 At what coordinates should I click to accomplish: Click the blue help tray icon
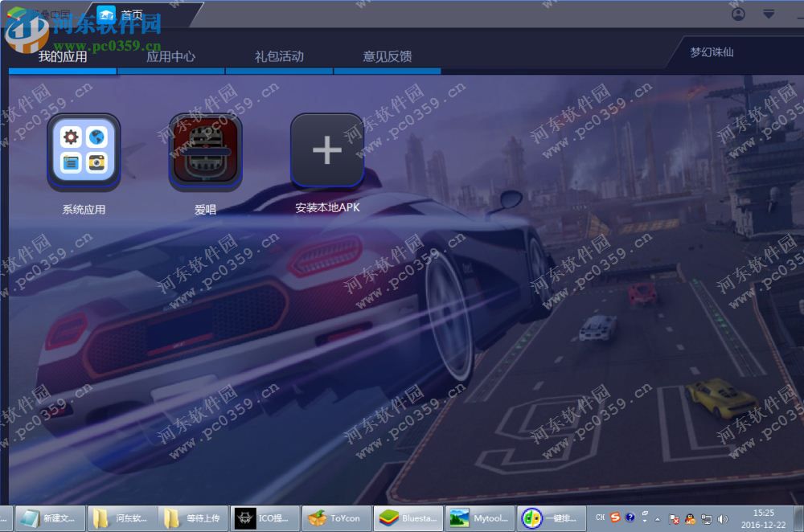(x=630, y=518)
